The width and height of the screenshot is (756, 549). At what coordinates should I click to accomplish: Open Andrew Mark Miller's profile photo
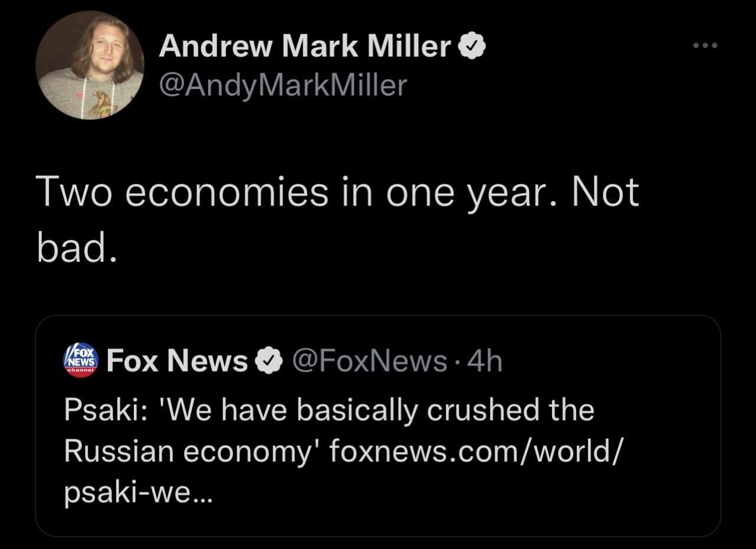(90, 65)
